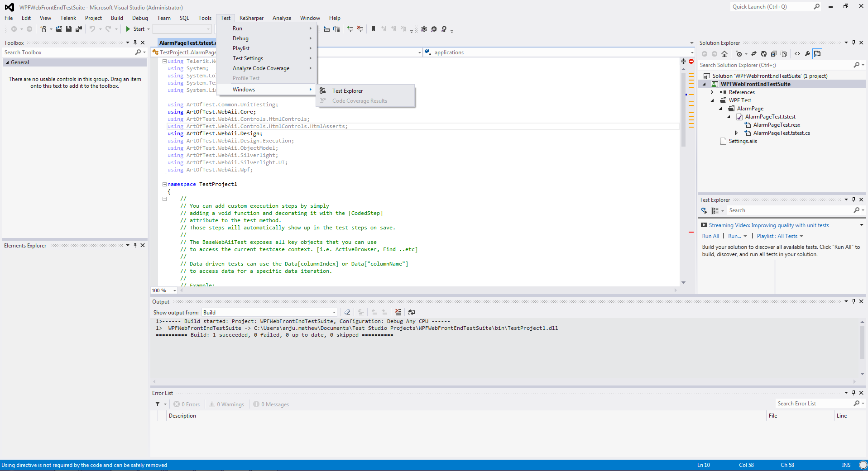Toggle the 0 Errors filter
This screenshot has width=868, height=471.
187,404
